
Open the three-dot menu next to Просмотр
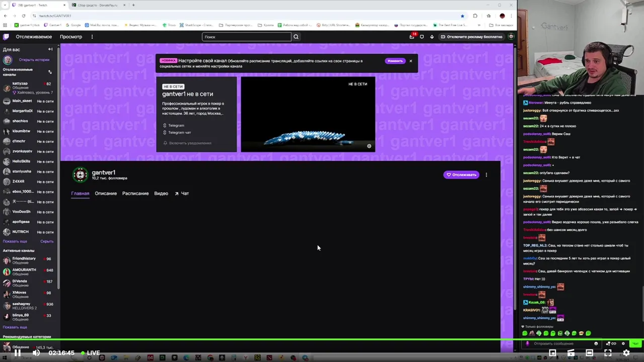click(92, 37)
